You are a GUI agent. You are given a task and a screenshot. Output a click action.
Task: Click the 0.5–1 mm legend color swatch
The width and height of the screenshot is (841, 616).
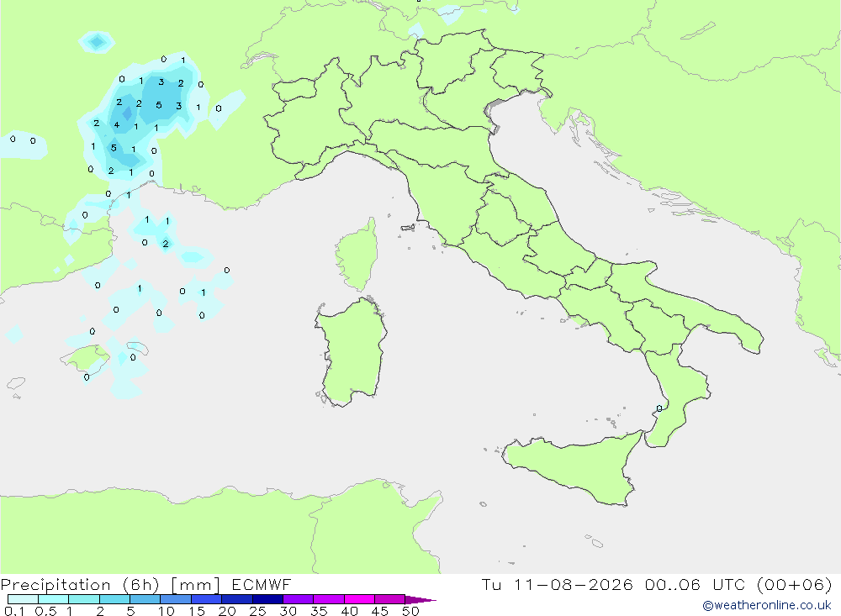53,599
